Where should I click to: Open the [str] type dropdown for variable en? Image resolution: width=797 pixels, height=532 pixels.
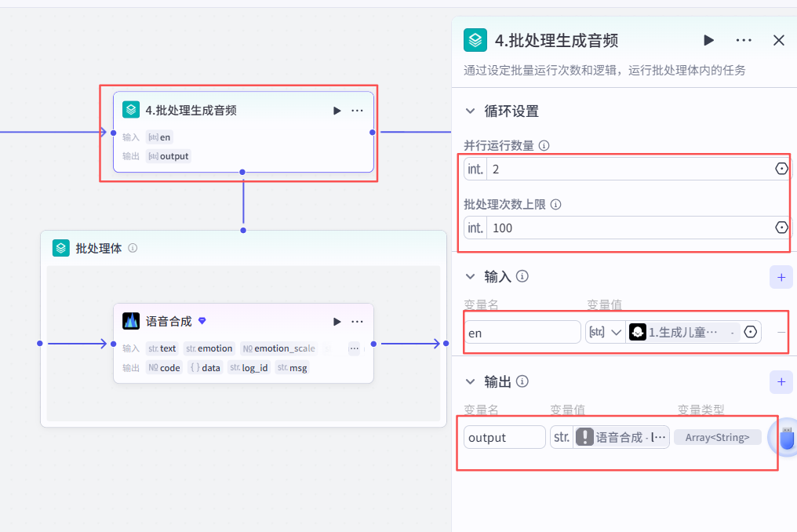pyautogui.click(x=605, y=332)
